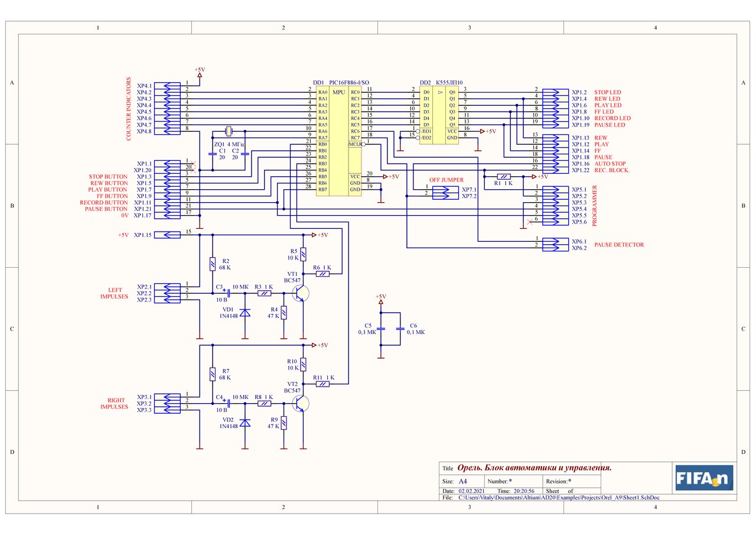756x535 pixels.
Task: Select the C6 capacitor symbol
Action: click(400, 329)
